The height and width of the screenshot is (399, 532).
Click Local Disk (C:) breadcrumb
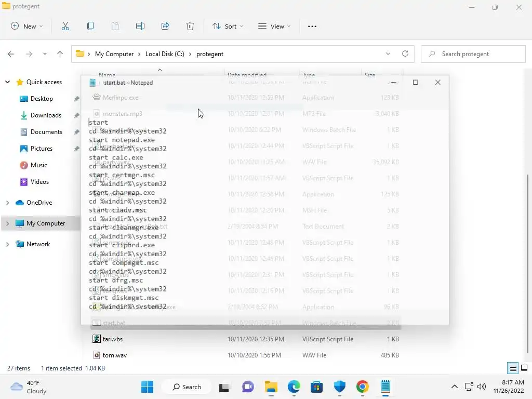pos(165,54)
